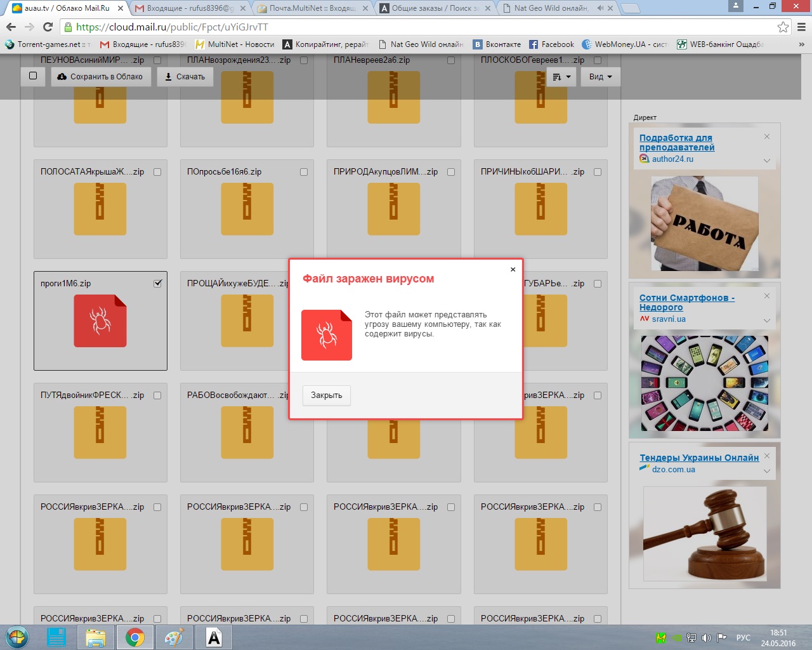Expand the sravni.ua ad chevron
This screenshot has width=812, height=650.
click(x=767, y=321)
